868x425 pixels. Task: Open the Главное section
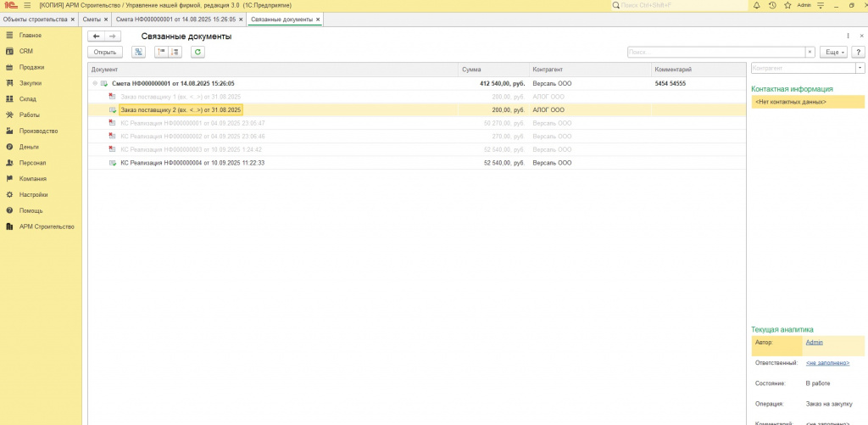[x=31, y=35]
